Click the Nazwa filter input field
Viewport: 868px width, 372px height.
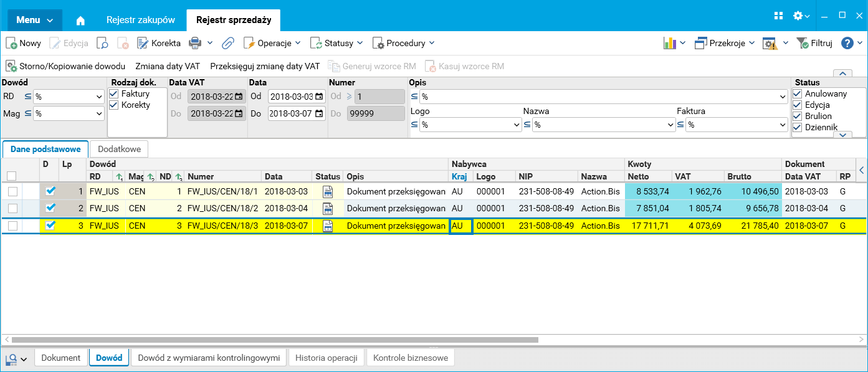point(604,125)
